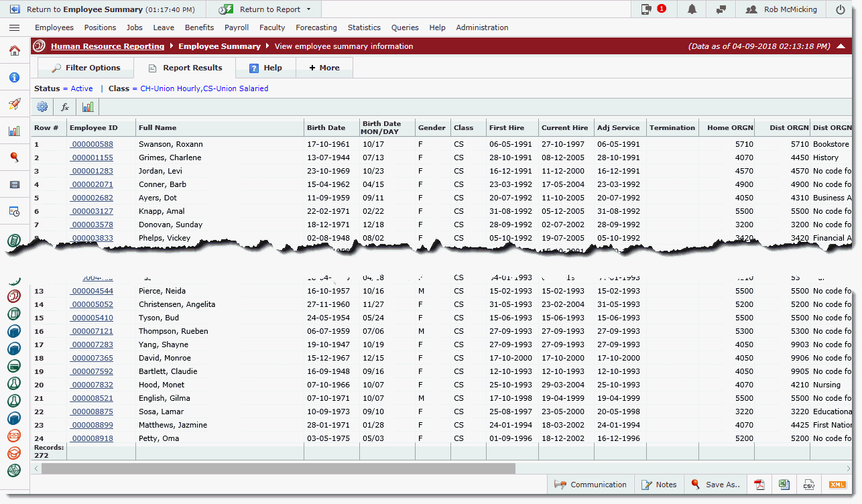Open employee ID 000000588 link

(x=93, y=144)
